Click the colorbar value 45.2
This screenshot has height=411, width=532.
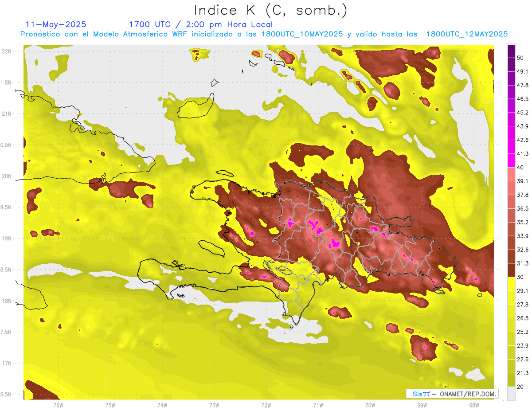pos(523,113)
